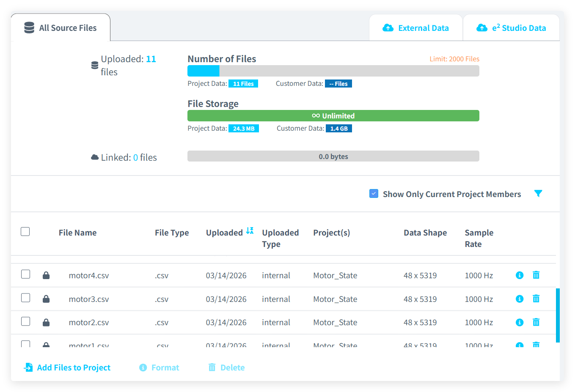Click the file name motor2.csv
The width and height of the screenshot is (575, 392).
[89, 322]
